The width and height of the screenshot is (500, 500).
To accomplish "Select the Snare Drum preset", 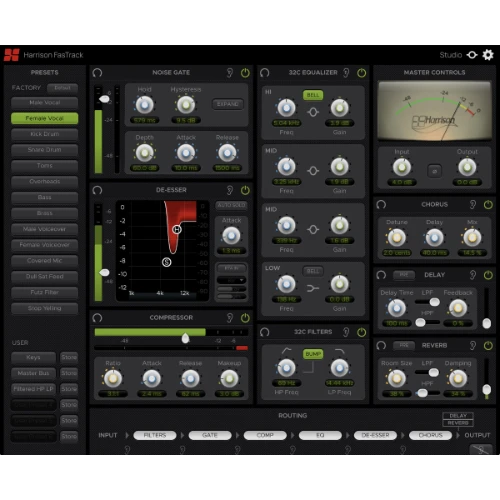I will [45, 150].
